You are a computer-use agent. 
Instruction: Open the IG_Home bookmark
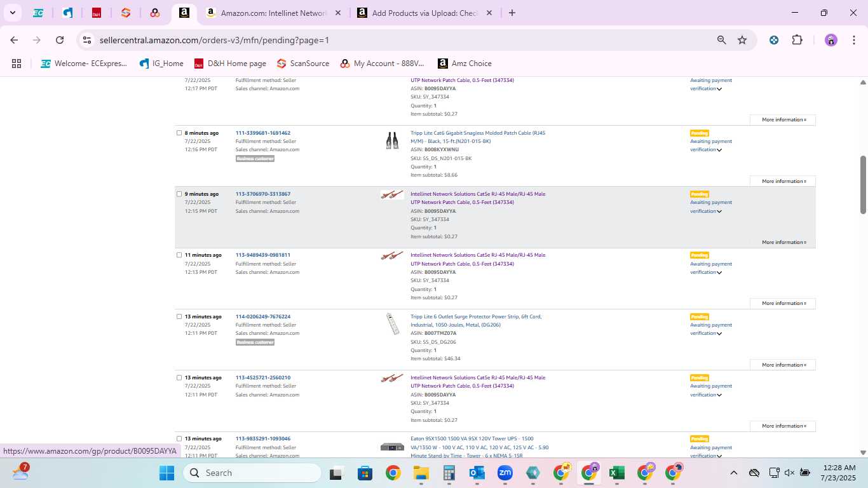click(161, 64)
